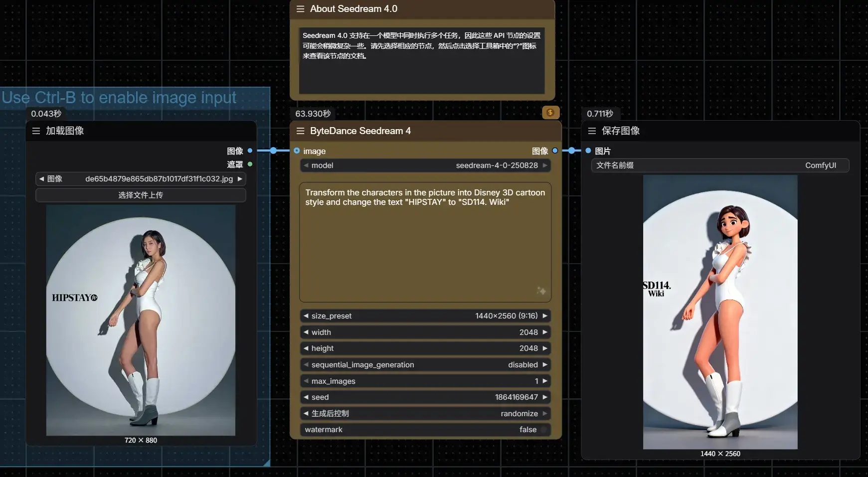The image size is (868, 477).
Task: Click the 加载图像 node hamburger menu icon
Action: coord(36,131)
